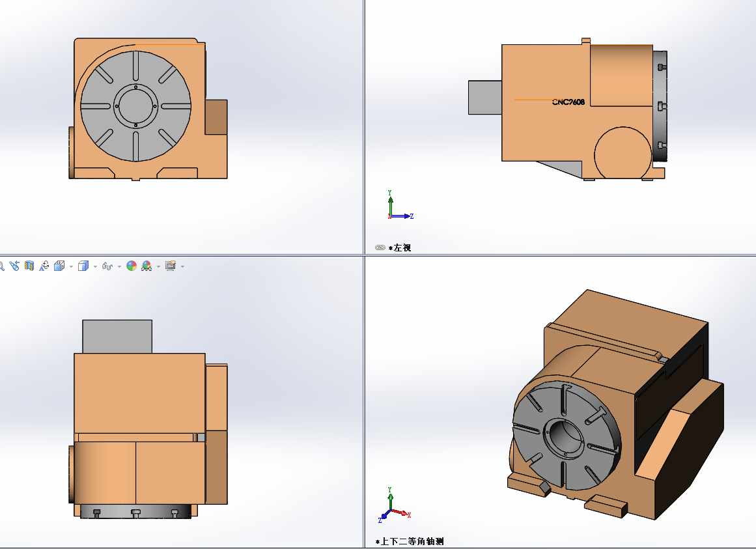The image size is (756, 549).
Task: Toggle Hide/Show Items glasses icon
Action: [x=108, y=266]
